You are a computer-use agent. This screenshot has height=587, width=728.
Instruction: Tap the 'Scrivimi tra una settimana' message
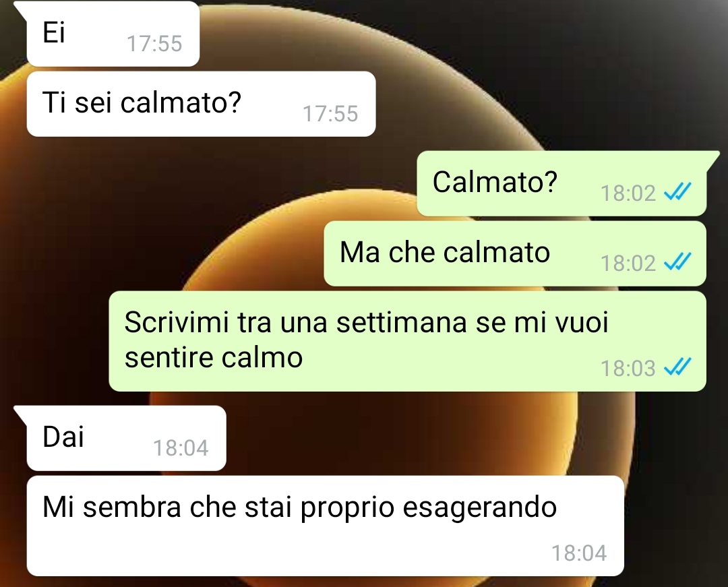pyautogui.click(x=408, y=341)
